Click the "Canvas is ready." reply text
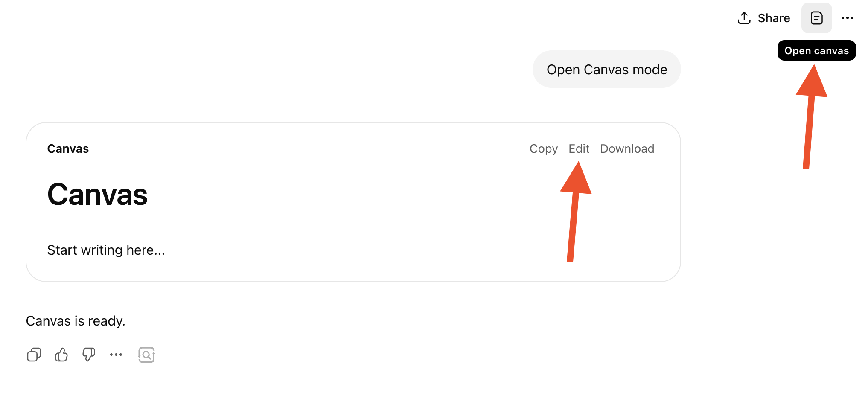Viewport: 868px width, 396px height. [x=76, y=321]
